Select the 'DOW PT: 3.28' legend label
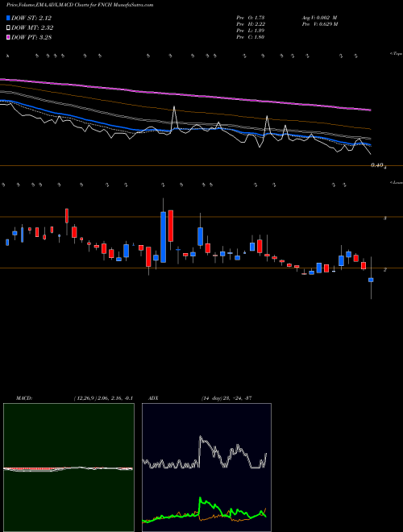 31,37
